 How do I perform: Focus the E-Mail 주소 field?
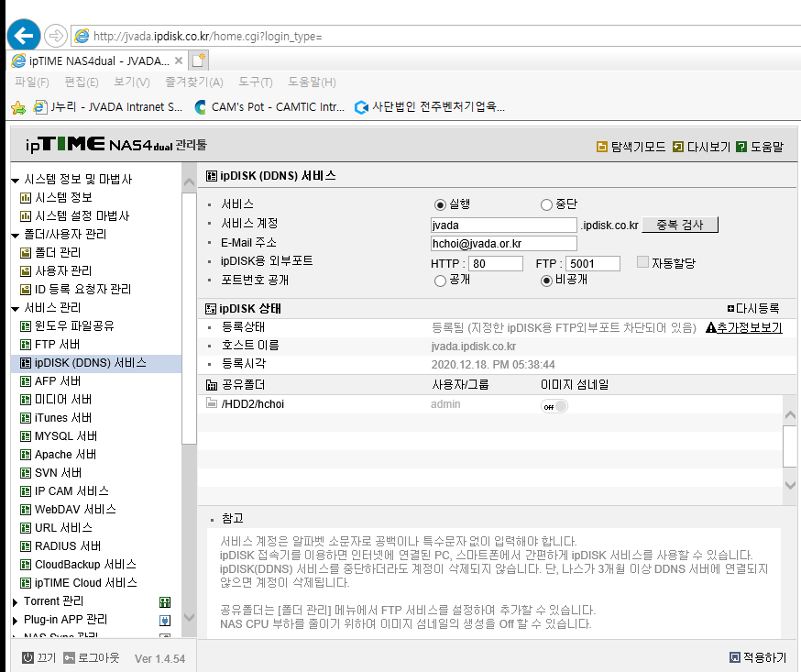pyautogui.click(x=504, y=243)
